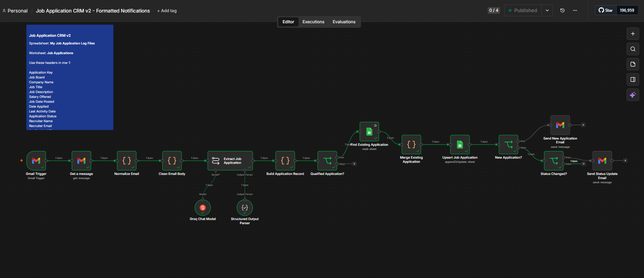Screen dimensions: 644x278
Task: Click the add node plus button
Action: click(633, 34)
